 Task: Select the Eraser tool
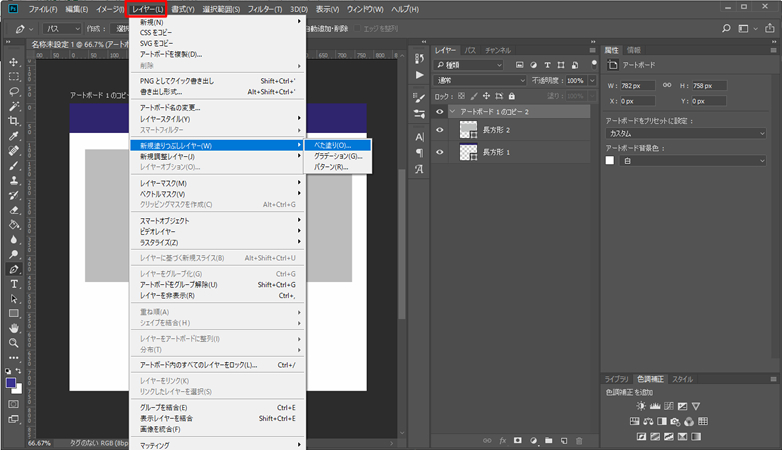(14, 210)
